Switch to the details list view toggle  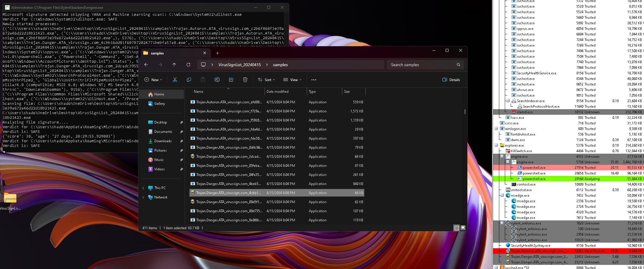tap(456, 228)
